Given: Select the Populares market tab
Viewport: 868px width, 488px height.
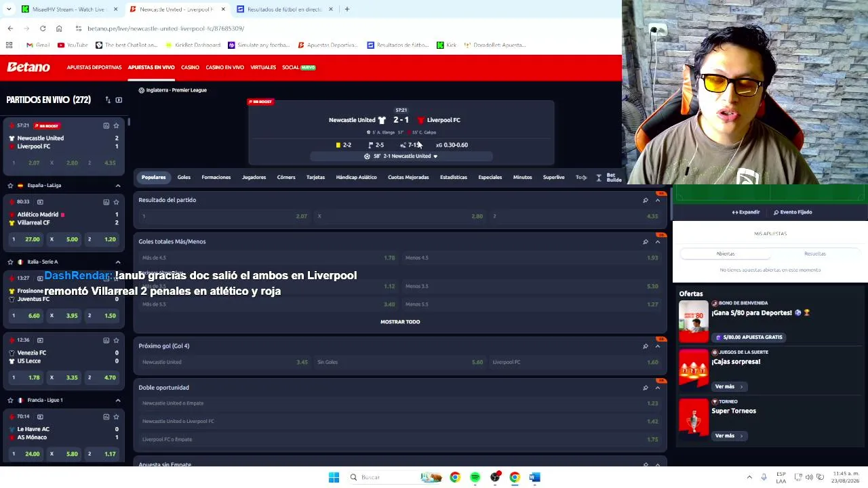Looking at the screenshot, I should tap(153, 178).
